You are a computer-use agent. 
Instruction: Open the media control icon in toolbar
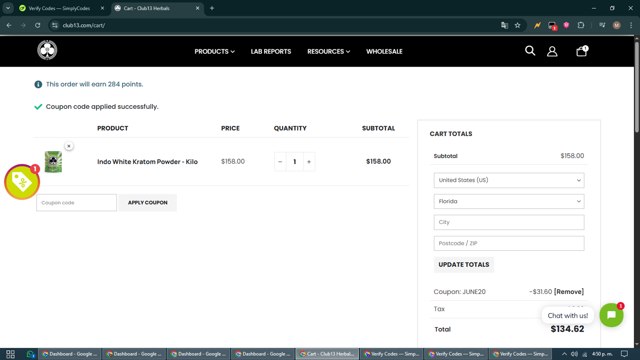click(x=602, y=25)
